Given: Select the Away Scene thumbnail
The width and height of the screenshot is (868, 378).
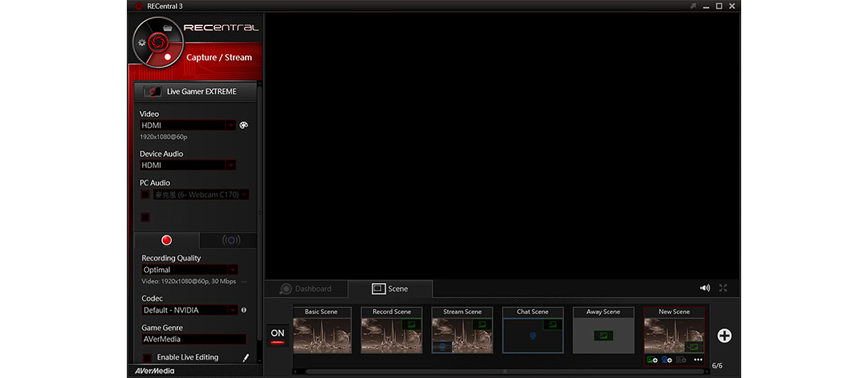Looking at the screenshot, I should (x=604, y=330).
